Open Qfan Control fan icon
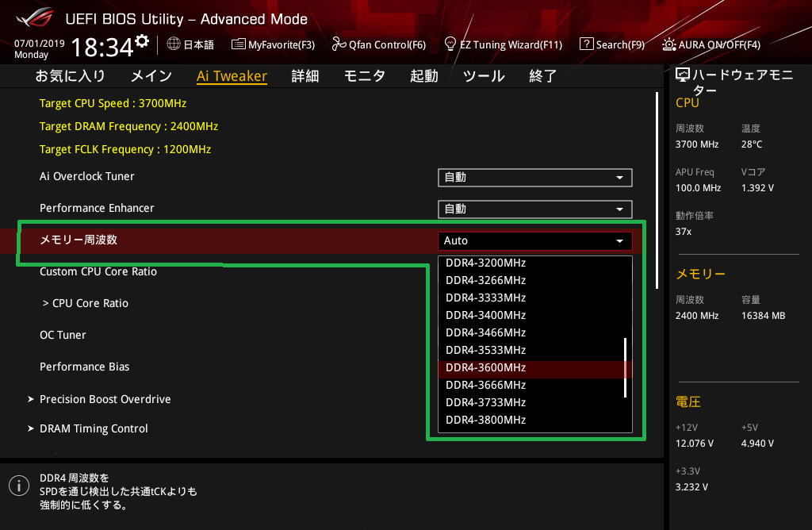This screenshot has height=530, width=812. pyautogui.click(x=339, y=44)
